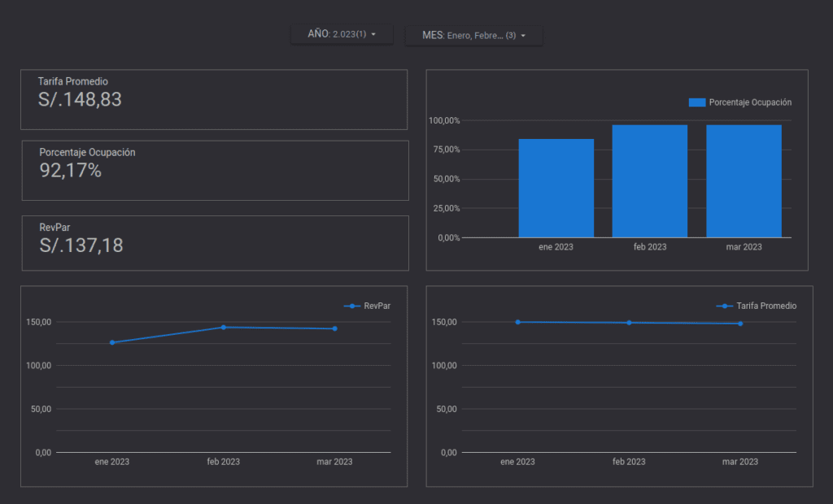Open the AÑO filter dropdown
833x504 pixels.
coord(342,34)
